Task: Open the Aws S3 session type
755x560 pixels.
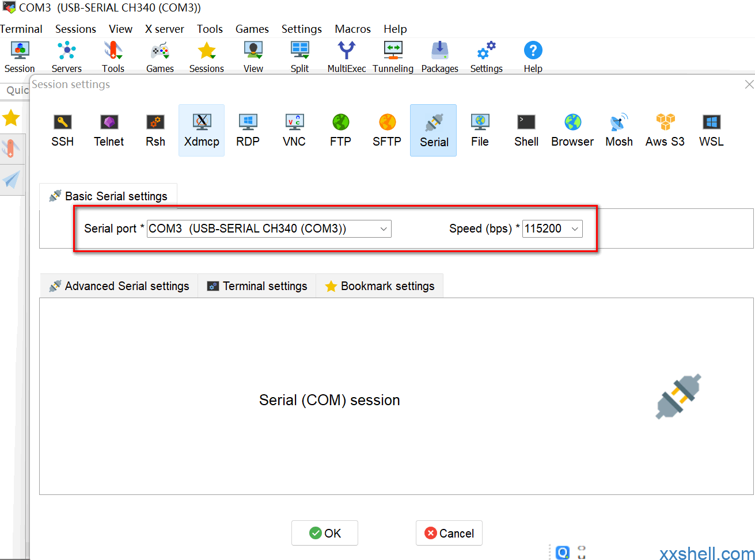Action: 665,131
